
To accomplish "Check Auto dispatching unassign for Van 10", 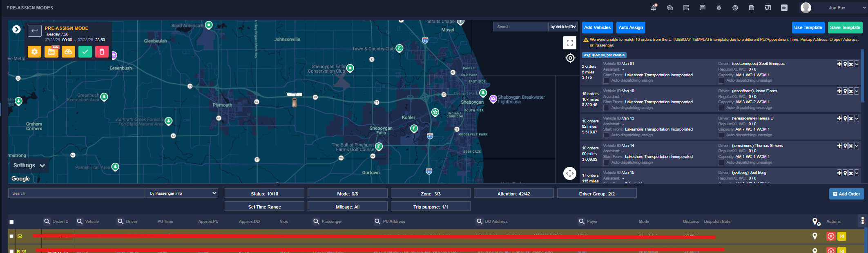I will click(721, 108).
